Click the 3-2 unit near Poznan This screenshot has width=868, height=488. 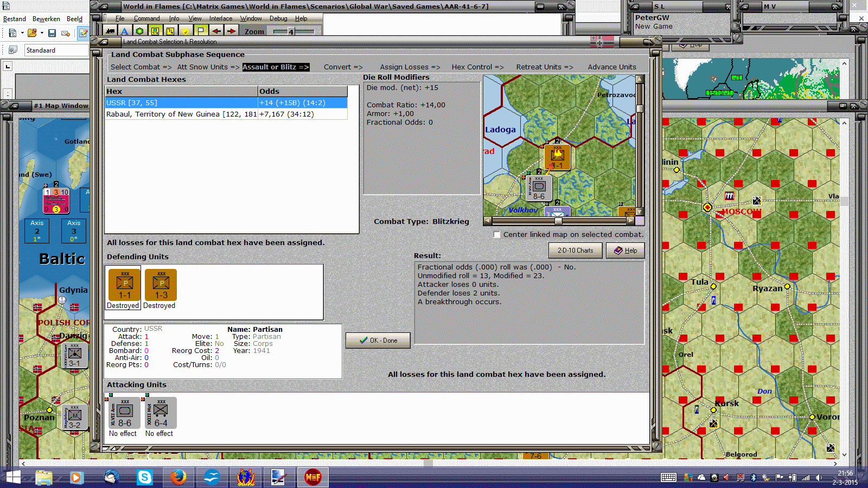(x=74, y=418)
